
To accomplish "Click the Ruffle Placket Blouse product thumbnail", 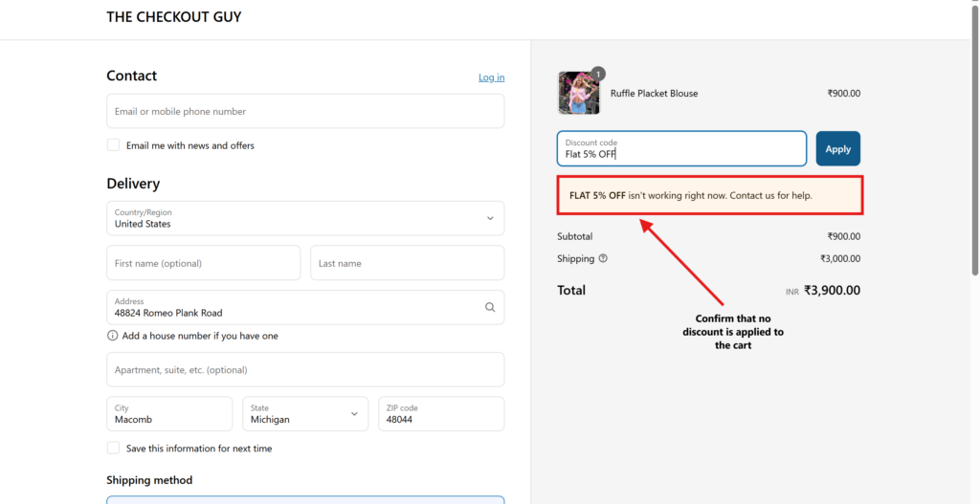I will tap(579, 93).
